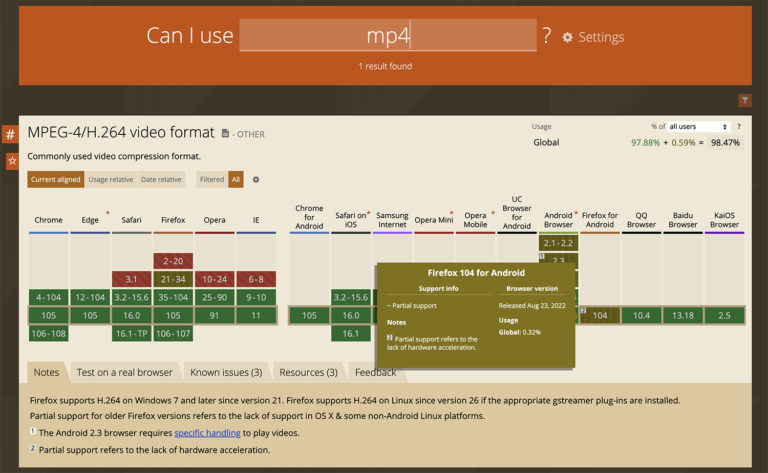This screenshot has height=473, width=768.
Task: Open the Resources (3) tab
Action: point(308,372)
